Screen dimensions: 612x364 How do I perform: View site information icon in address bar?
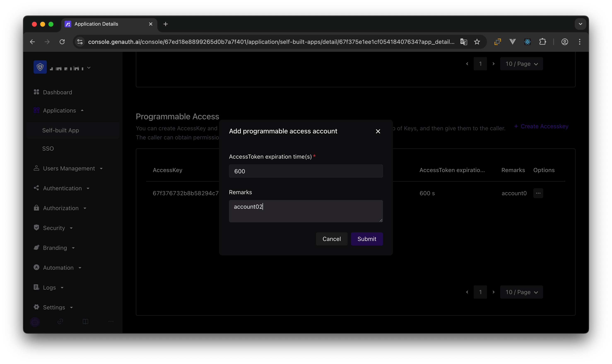click(80, 42)
